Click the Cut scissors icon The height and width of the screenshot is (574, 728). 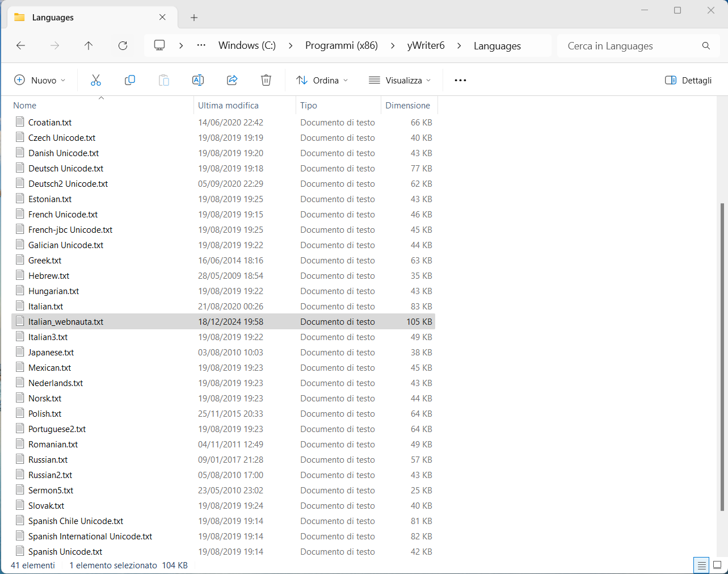(x=96, y=80)
